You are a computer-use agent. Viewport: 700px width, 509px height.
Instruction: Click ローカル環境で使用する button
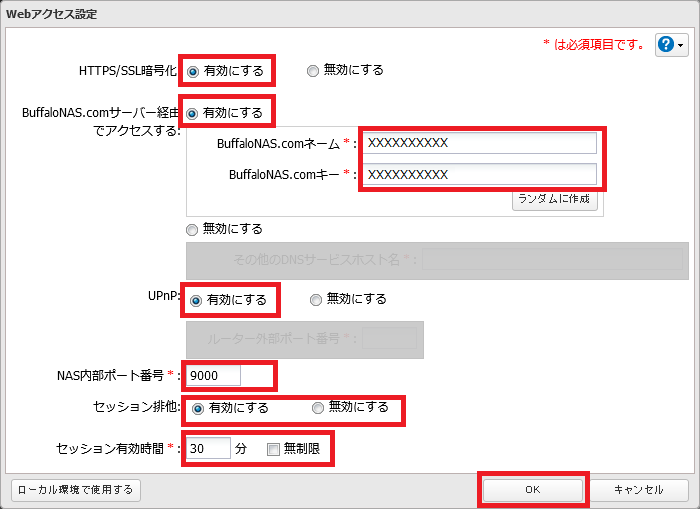pos(75,490)
